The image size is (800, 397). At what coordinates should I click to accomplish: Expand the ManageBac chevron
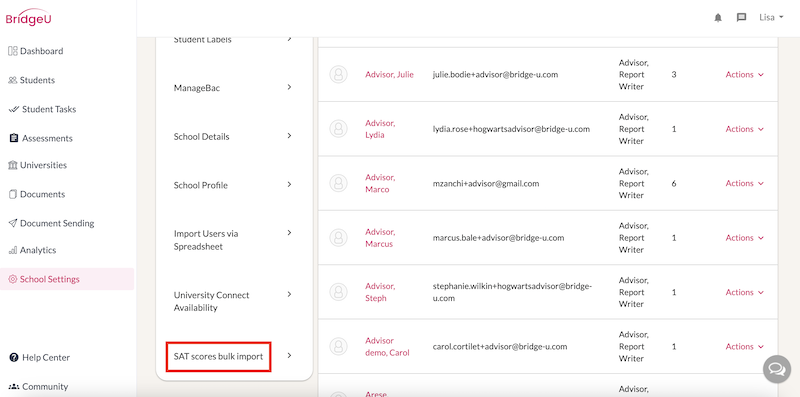[289, 87]
